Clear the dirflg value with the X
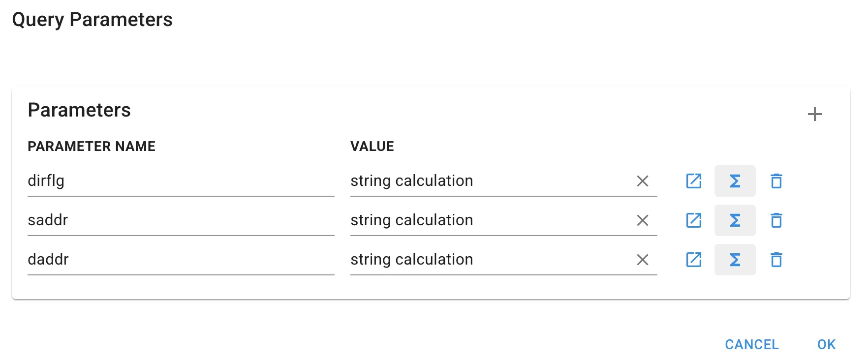The height and width of the screenshot is (359, 868). coord(643,181)
